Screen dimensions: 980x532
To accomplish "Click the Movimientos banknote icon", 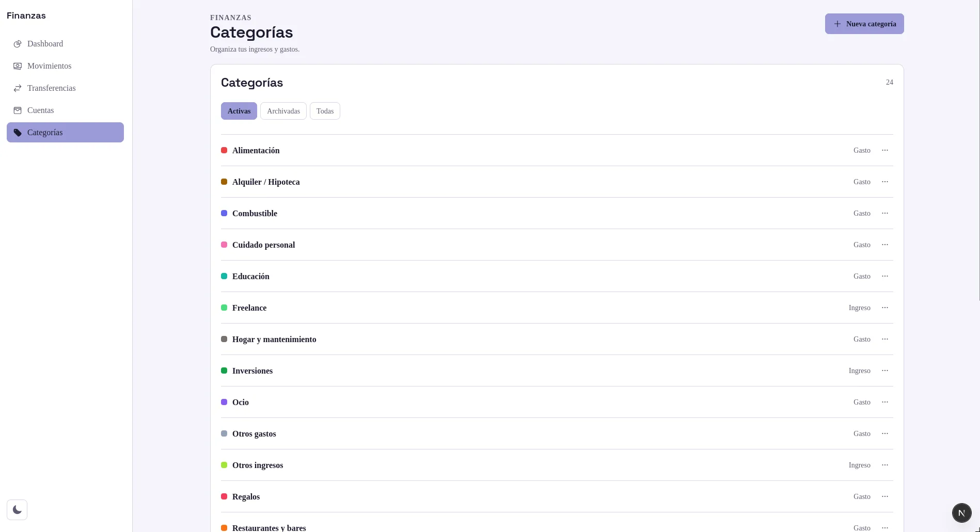I will click(18, 66).
